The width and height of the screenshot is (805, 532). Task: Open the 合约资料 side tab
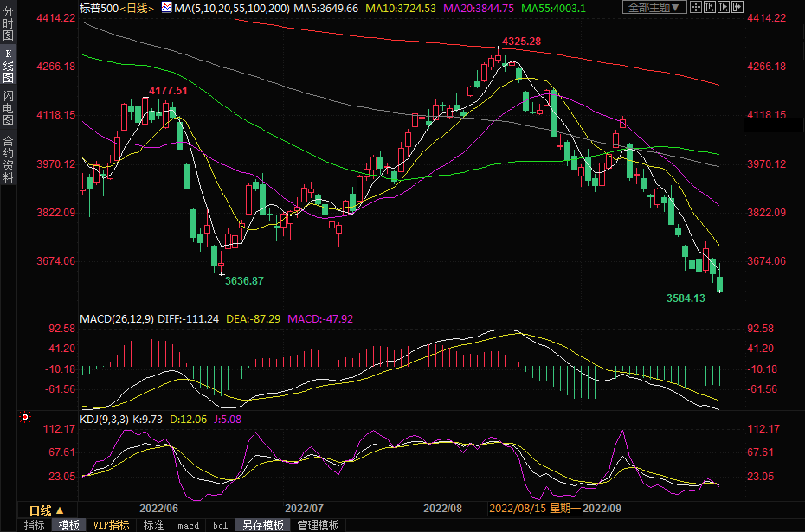[x=9, y=158]
